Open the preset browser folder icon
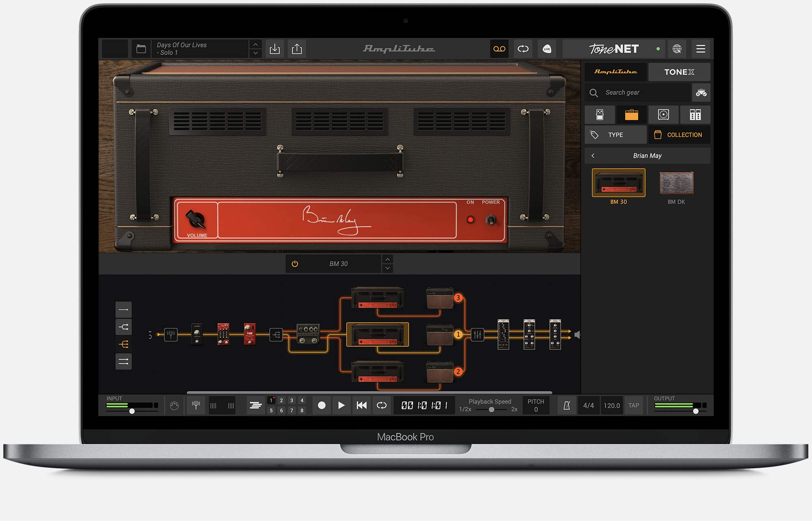 [141, 49]
